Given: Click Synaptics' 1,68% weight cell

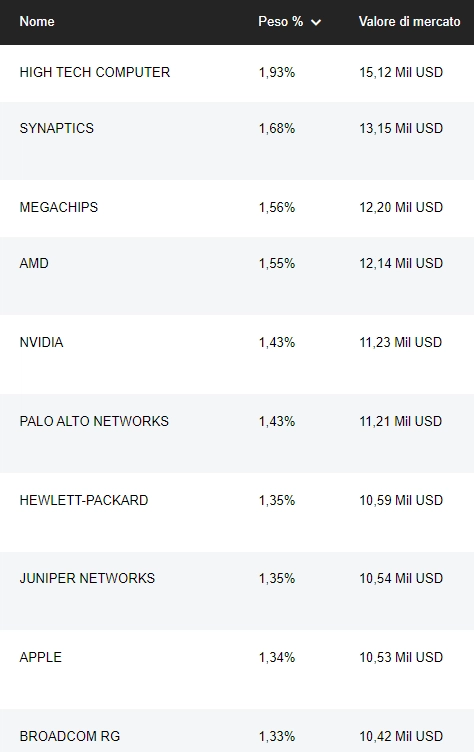Looking at the screenshot, I should (277, 129).
